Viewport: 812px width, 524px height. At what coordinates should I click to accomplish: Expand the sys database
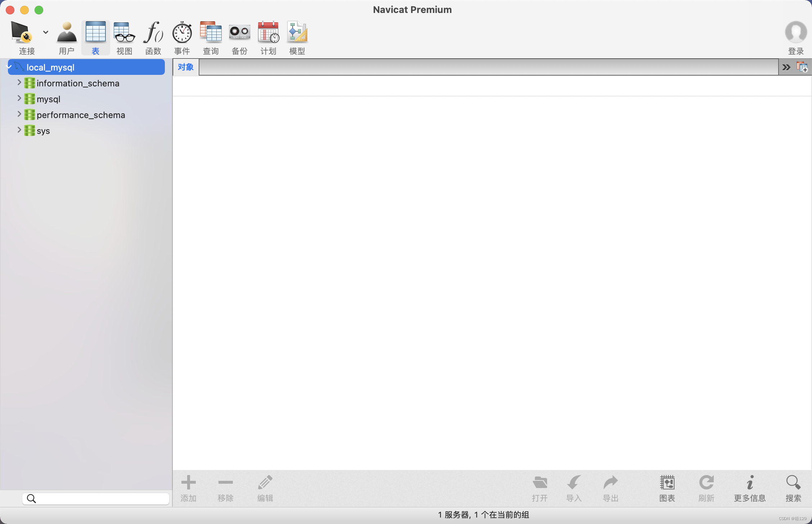pos(19,130)
